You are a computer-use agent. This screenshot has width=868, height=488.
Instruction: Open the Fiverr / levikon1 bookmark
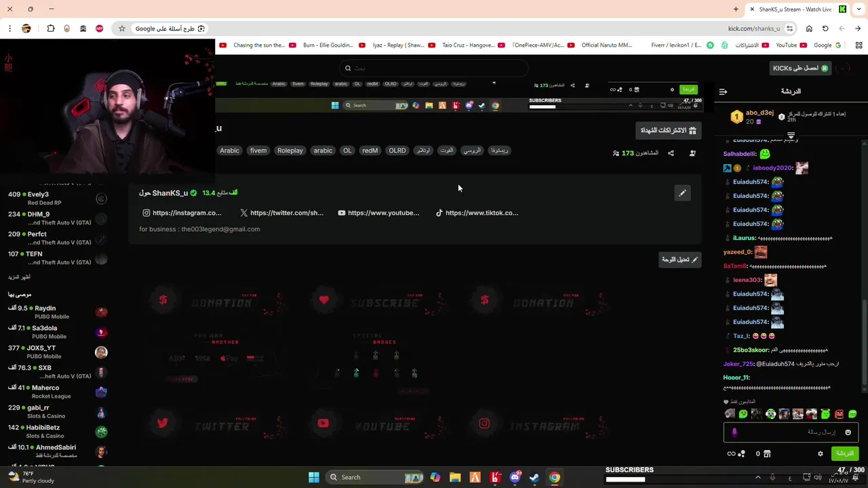tap(682, 45)
